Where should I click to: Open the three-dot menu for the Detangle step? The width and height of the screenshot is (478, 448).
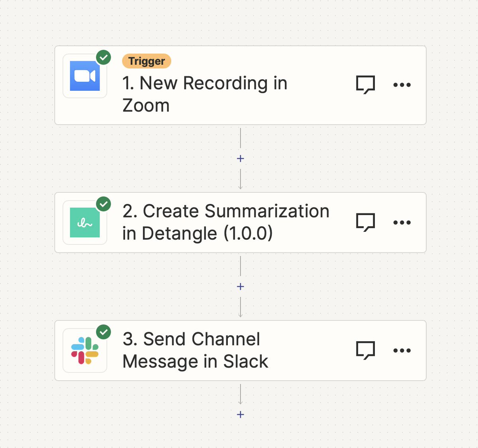pos(402,223)
